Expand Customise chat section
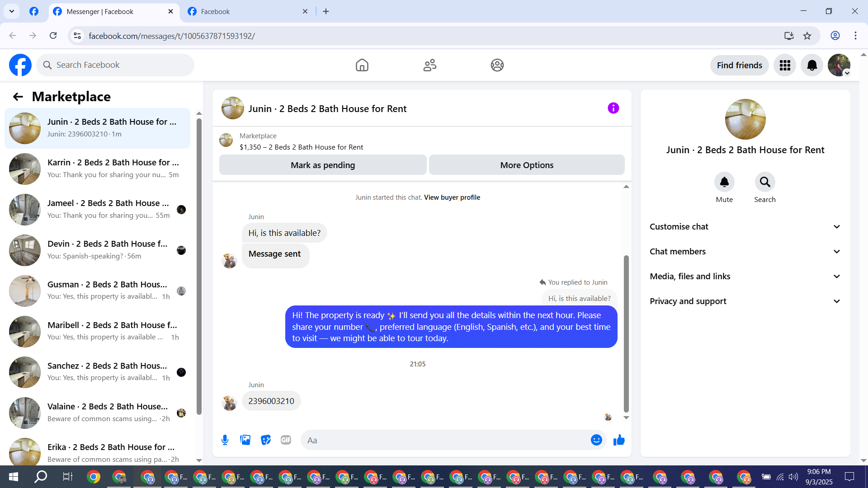 point(745,227)
